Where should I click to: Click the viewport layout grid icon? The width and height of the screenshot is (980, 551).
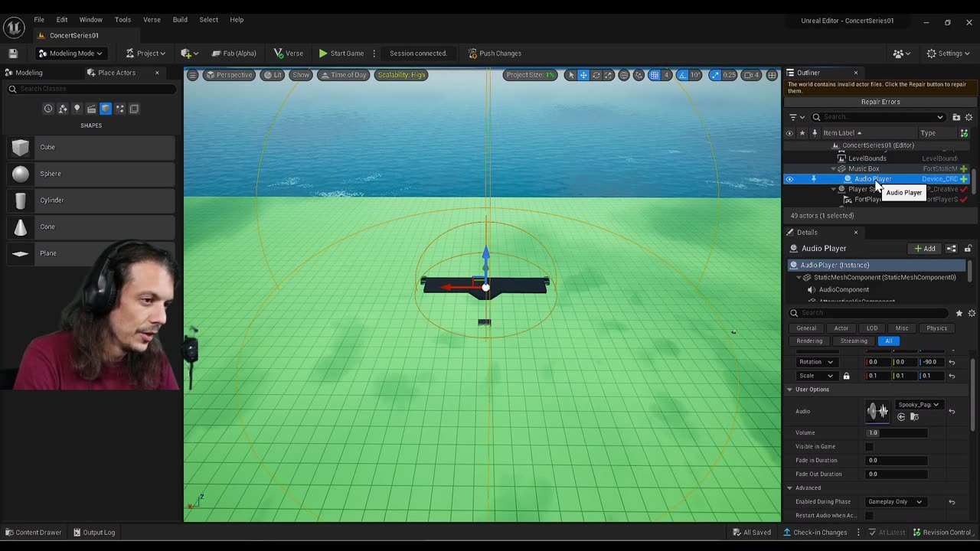click(772, 75)
